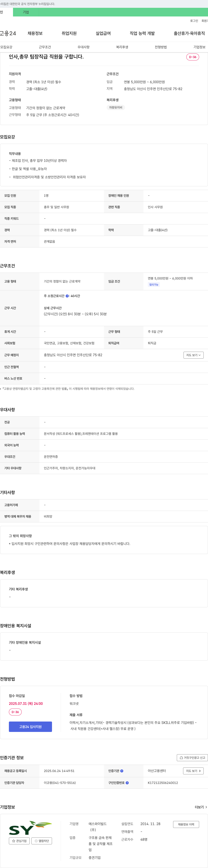Click the deadline text 2025.07.31 (목) 24:00
The height and width of the screenshot is (868, 208).
(x=26, y=704)
